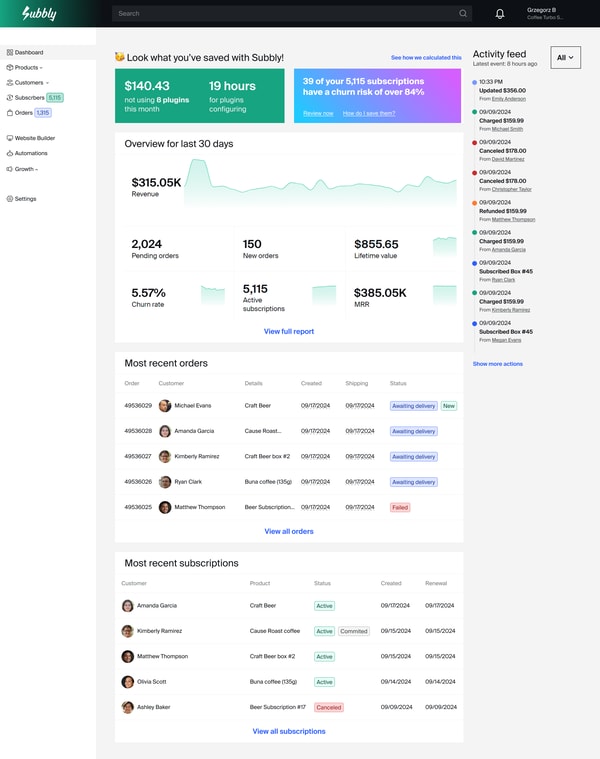Click the emoji beside savings heading

click(120, 57)
